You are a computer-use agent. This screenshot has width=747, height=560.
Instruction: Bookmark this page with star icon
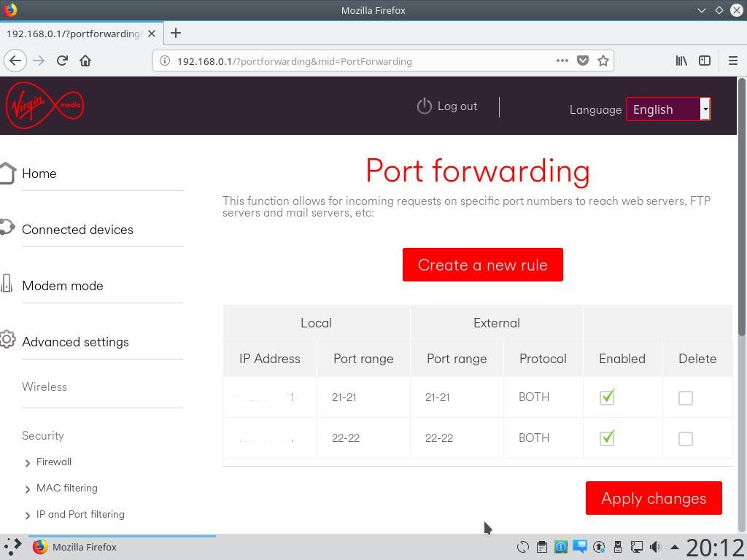click(603, 61)
